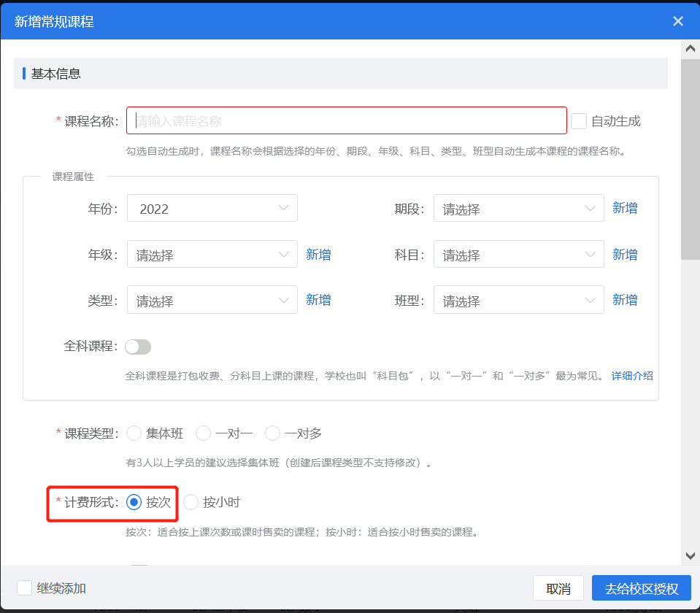The image size is (700, 613).
Task: Click the scrollbar up arrow
Action: pos(691,48)
